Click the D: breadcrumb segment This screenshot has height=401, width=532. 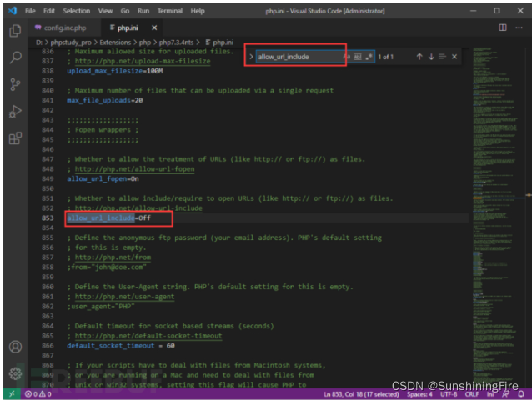pyautogui.click(x=38, y=43)
